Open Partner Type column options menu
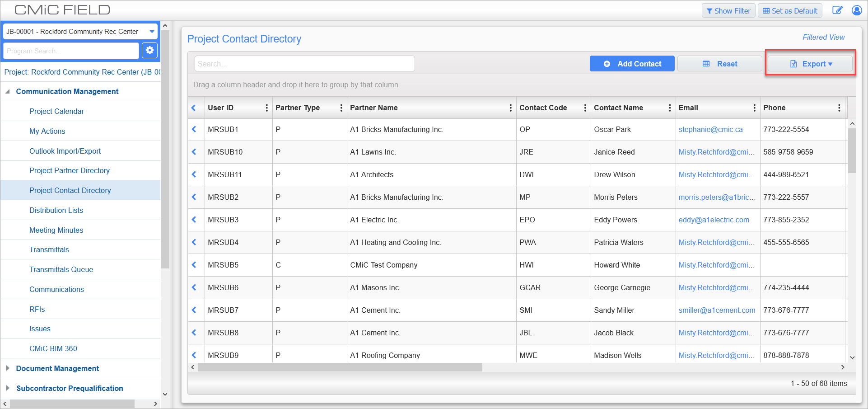868x409 pixels. (341, 108)
